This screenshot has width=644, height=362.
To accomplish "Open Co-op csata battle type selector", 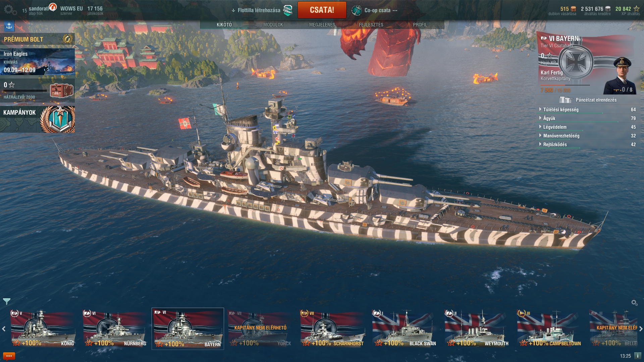I will click(x=374, y=10).
